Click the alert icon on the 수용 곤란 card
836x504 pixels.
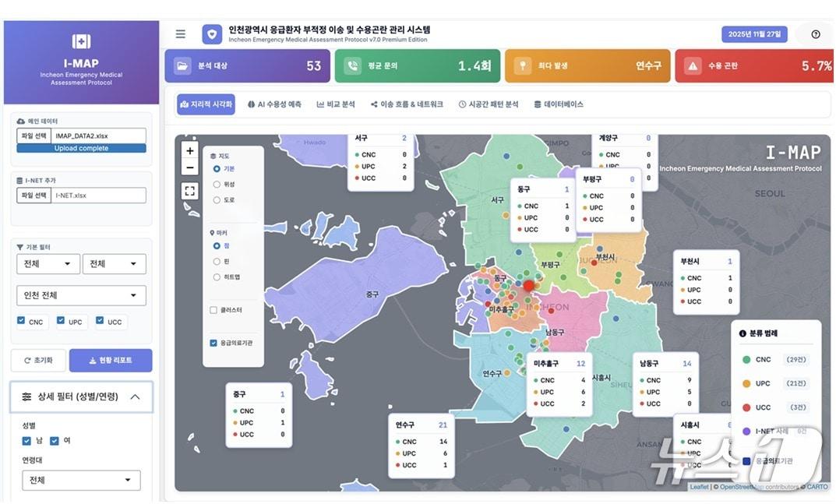[693, 67]
